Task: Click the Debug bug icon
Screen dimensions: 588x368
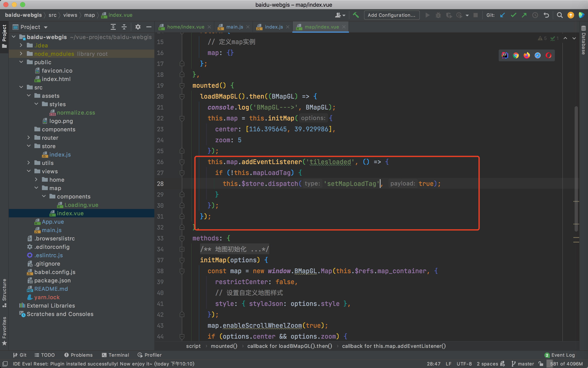Action: [x=438, y=15]
